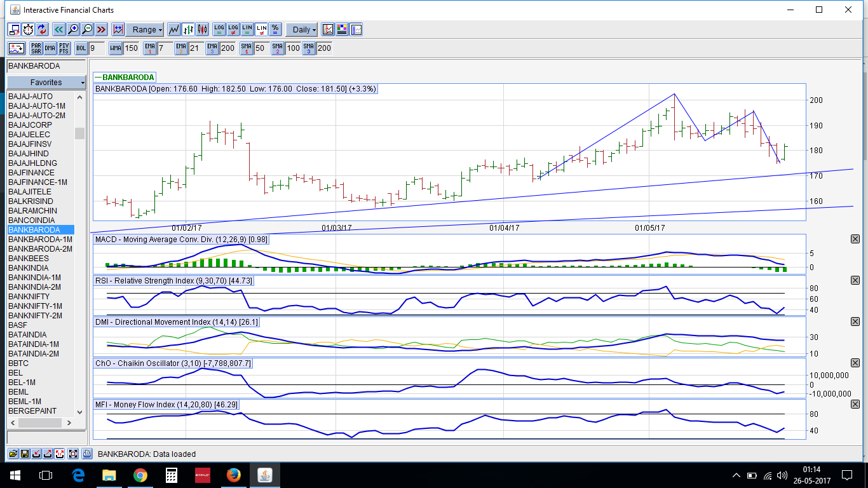Screen dimensions: 868x488
Task: Switch to candlestick chart style
Action: (x=202, y=29)
